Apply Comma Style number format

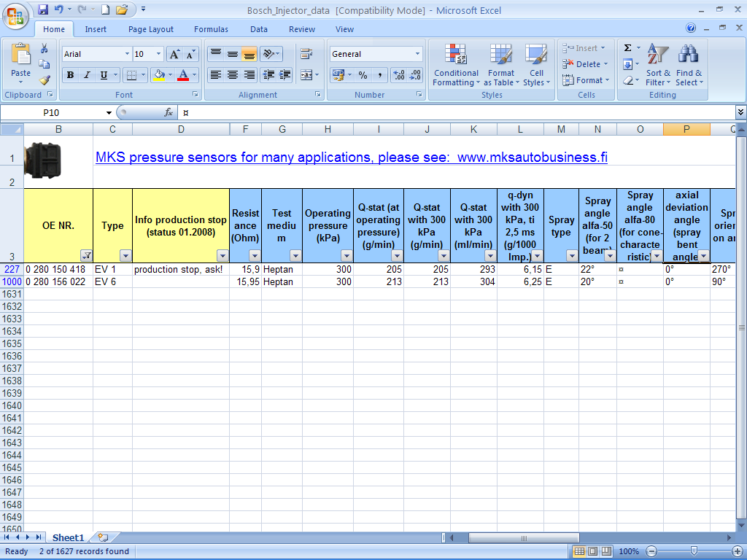coord(379,75)
